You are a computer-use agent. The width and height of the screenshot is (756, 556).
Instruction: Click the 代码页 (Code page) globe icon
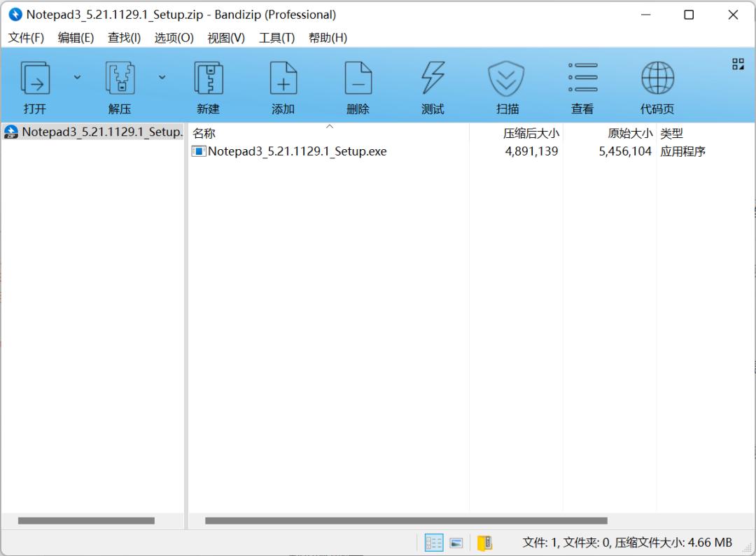pos(657,78)
